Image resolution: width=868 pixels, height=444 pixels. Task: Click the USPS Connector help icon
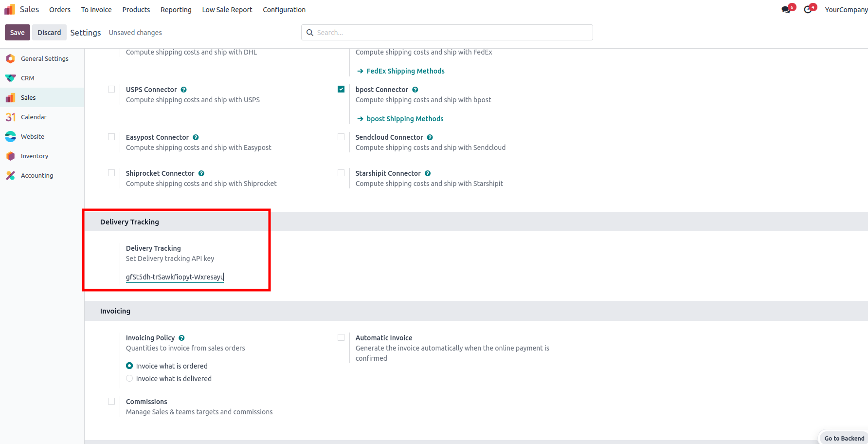click(x=184, y=90)
